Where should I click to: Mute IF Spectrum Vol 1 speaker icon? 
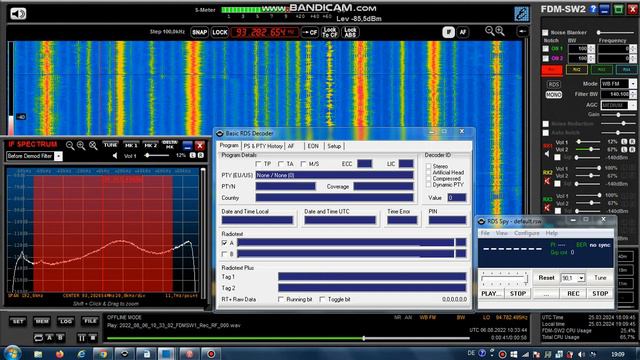point(115,156)
